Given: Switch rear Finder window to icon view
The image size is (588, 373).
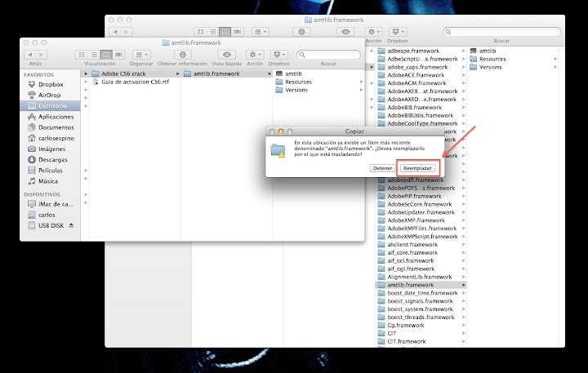Looking at the screenshot, I should tap(201, 32).
